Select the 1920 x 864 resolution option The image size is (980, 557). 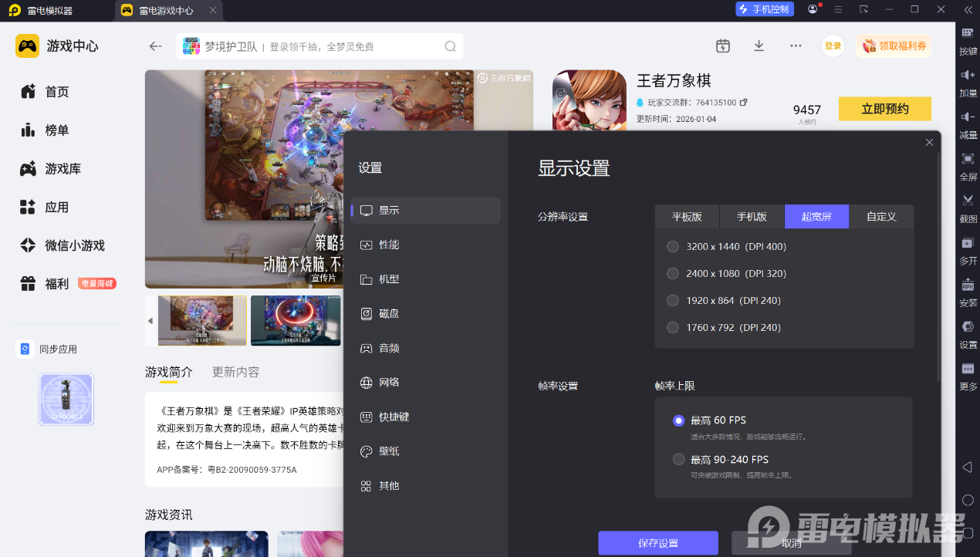pos(673,301)
